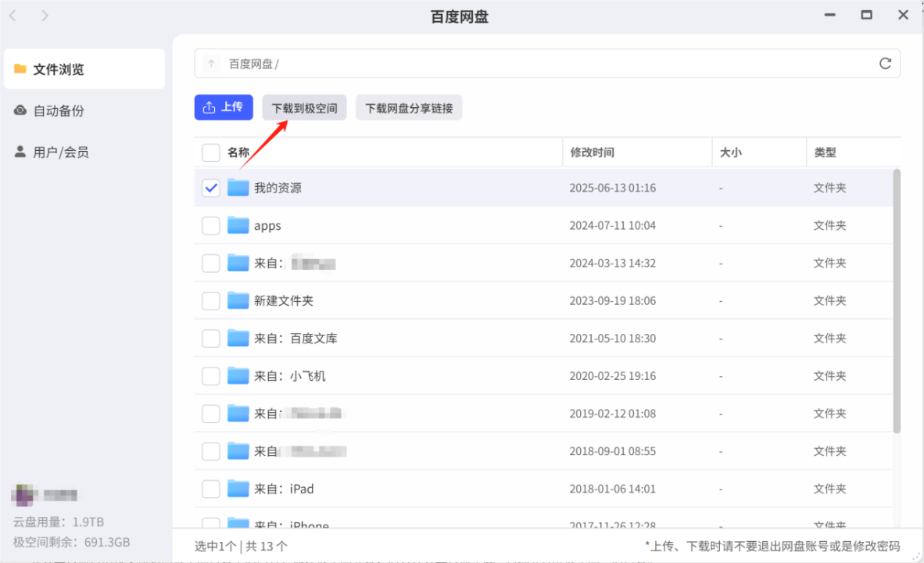924x563 pixels.
Task: Click the date 2020-02-25 19:16
Action: tap(612, 376)
